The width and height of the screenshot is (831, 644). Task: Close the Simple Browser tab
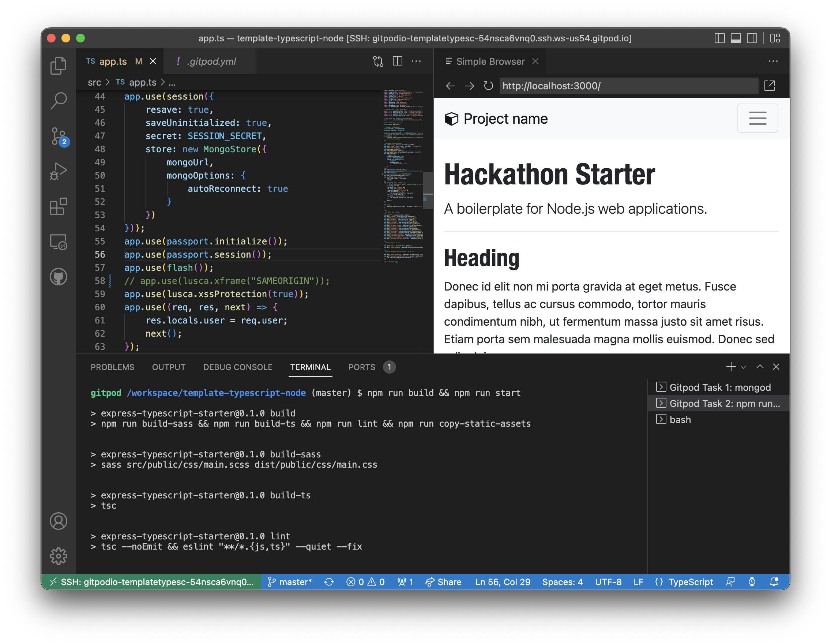[x=535, y=61]
